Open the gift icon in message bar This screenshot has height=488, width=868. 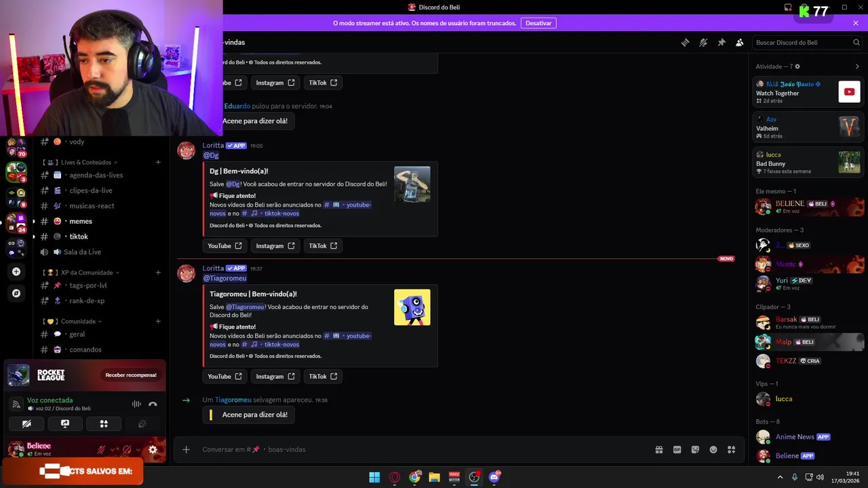coord(658,449)
